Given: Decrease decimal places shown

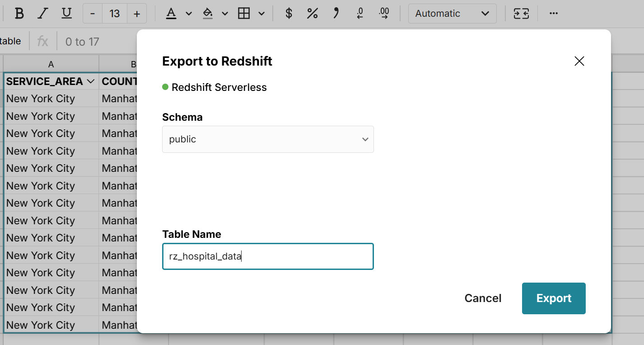Looking at the screenshot, I should [x=359, y=14].
